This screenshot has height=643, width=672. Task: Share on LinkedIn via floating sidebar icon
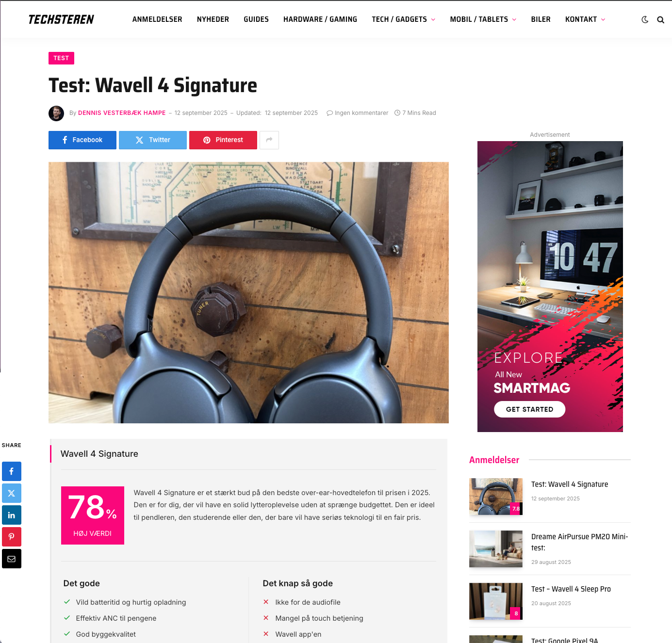point(12,515)
